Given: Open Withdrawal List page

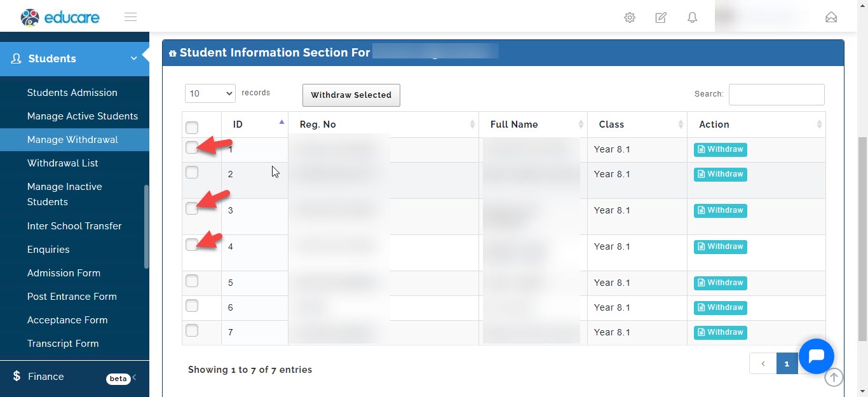Looking at the screenshot, I should tap(63, 163).
